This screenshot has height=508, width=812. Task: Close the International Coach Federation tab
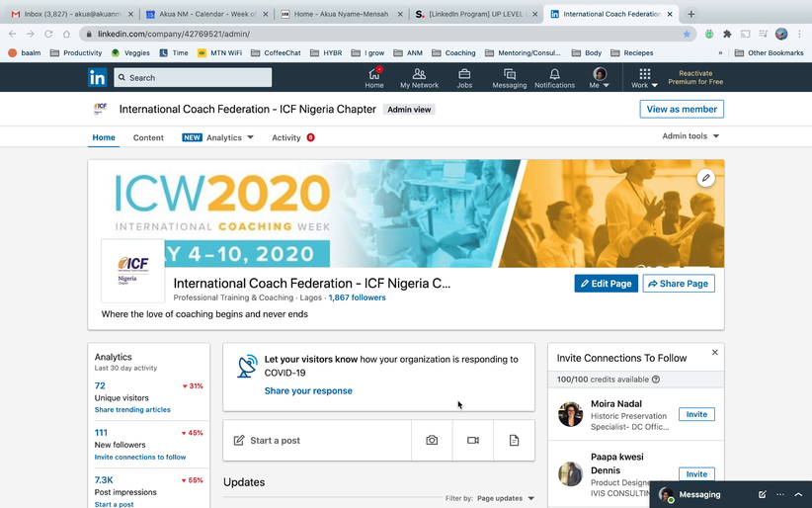[x=670, y=14]
